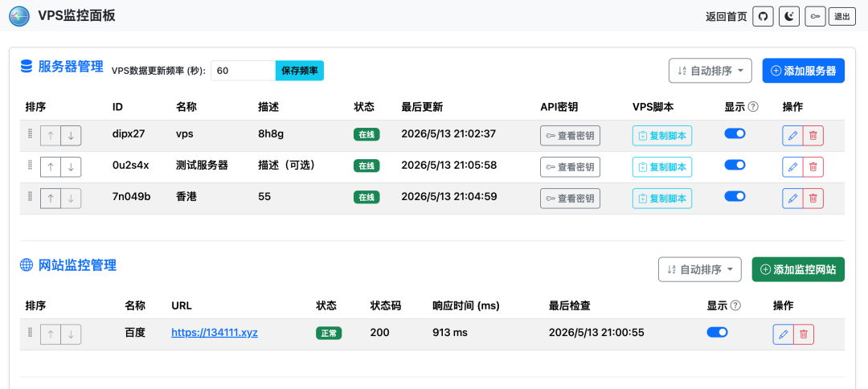Click the 测试服务器 name cell
Viewport: 868px width, 389px height.
[202, 165]
